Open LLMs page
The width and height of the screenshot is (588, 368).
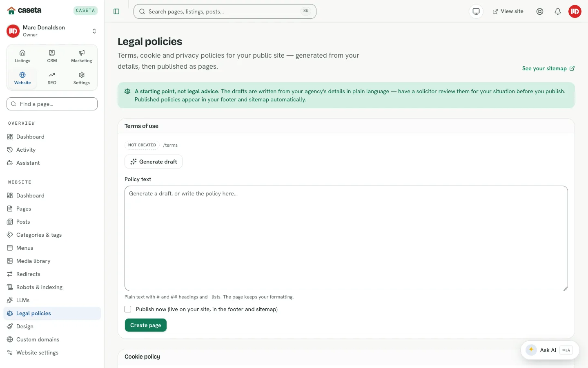(x=52, y=300)
